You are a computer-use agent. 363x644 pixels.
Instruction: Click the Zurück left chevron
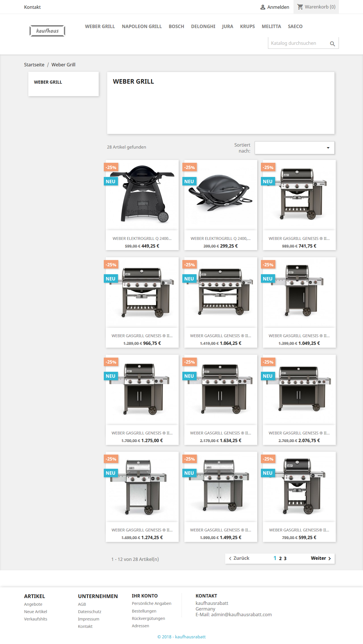coord(230,558)
